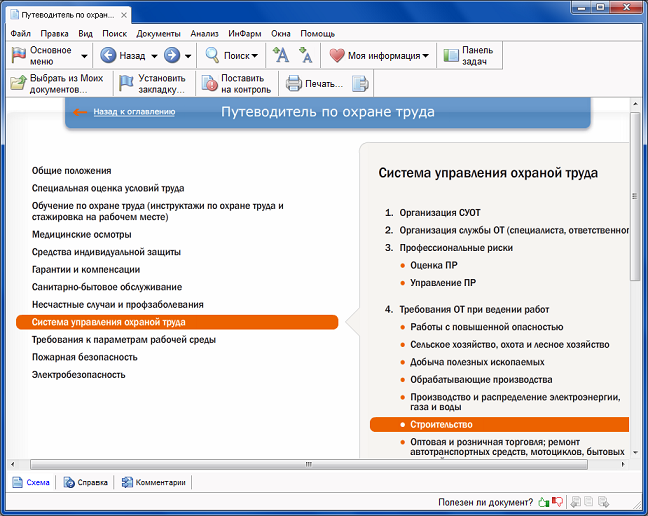Click Установить закладку in the toolbar

tap(152, 84)
